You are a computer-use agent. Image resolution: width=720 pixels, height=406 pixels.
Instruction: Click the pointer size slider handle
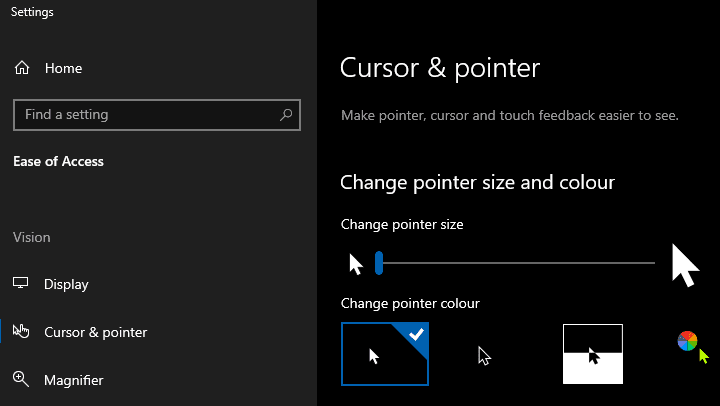[x=379, y=263]
